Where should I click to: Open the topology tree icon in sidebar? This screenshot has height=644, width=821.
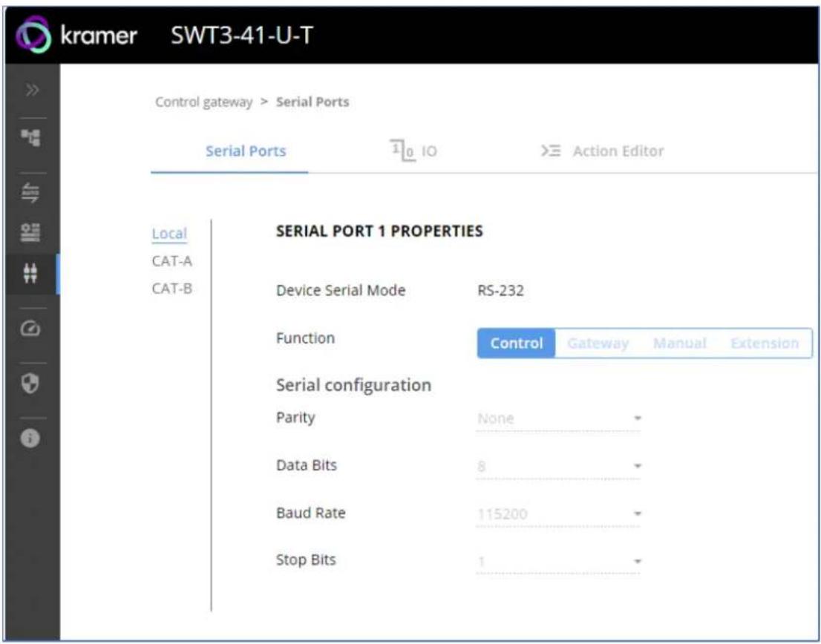pyautogui.click(x=30, y=139)
